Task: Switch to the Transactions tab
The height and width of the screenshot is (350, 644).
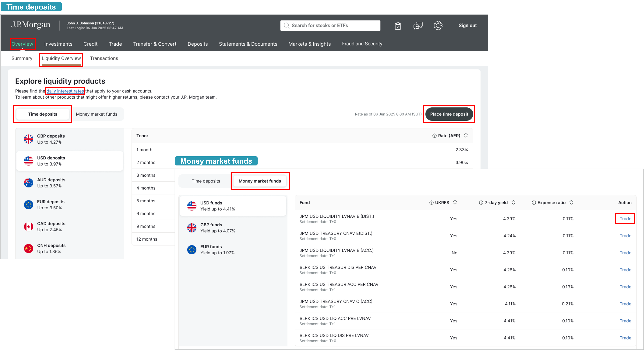Action: pyautogui.click(x=104, y=58)
